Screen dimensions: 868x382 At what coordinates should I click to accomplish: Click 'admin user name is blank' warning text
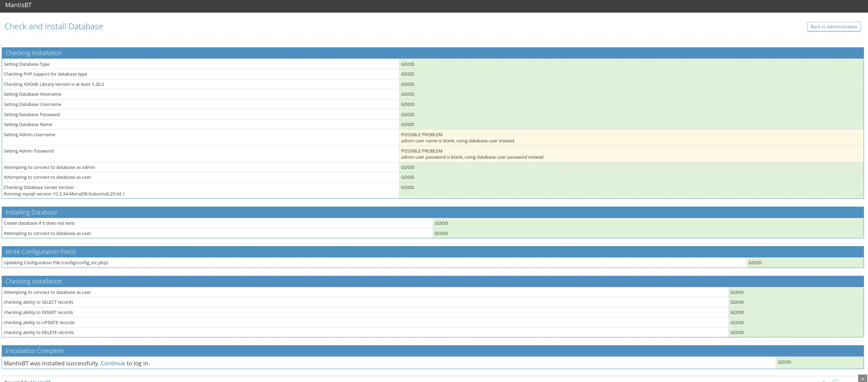click(x=457, y=141)
